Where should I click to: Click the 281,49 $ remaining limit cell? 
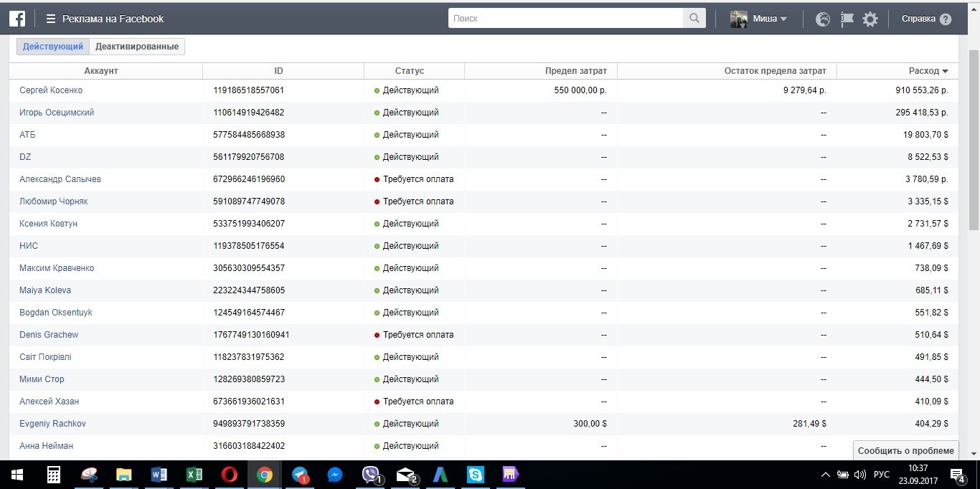(809, 424)
